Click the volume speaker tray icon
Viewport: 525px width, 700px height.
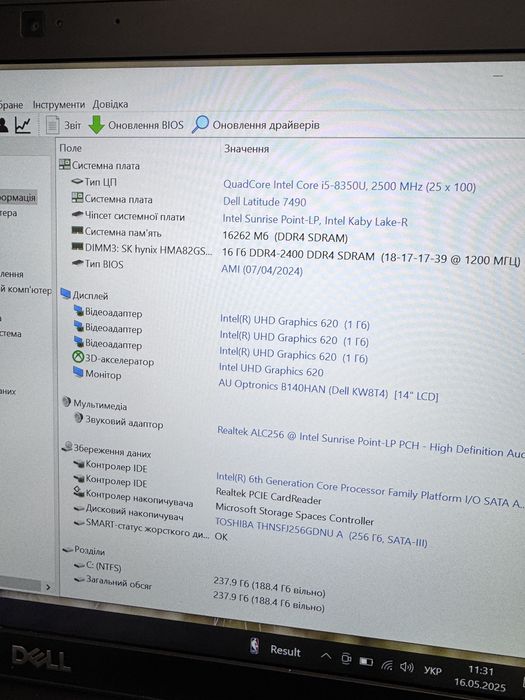click(407, 667)
